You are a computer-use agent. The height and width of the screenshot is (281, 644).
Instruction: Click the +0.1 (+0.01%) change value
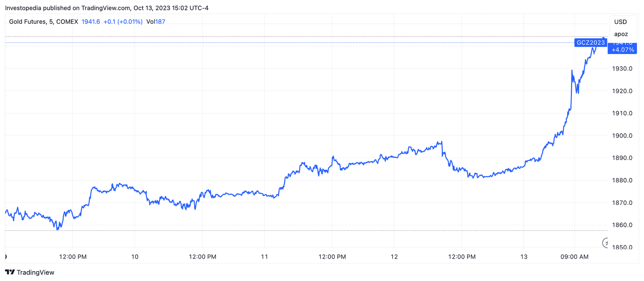[x=123, y=21]
